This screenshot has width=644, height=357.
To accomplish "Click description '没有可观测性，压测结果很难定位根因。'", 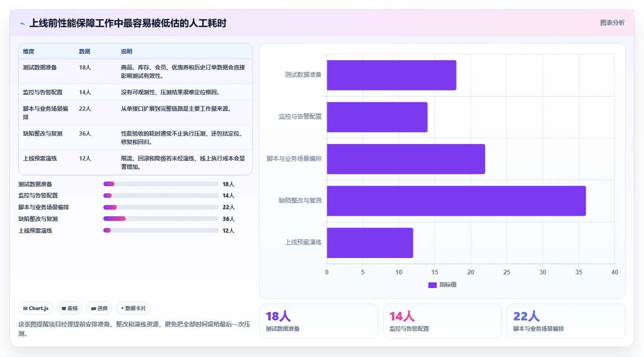I will click(x=170, y=92).
